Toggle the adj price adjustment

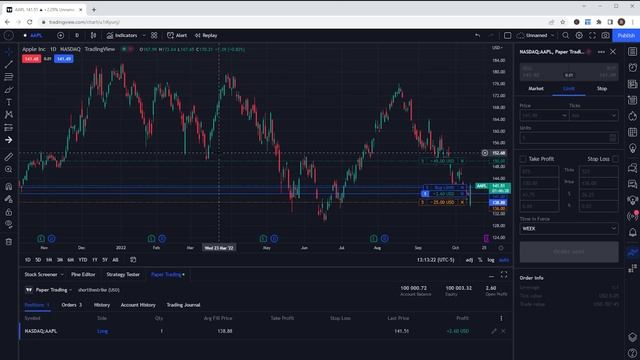tap(469, 260)
